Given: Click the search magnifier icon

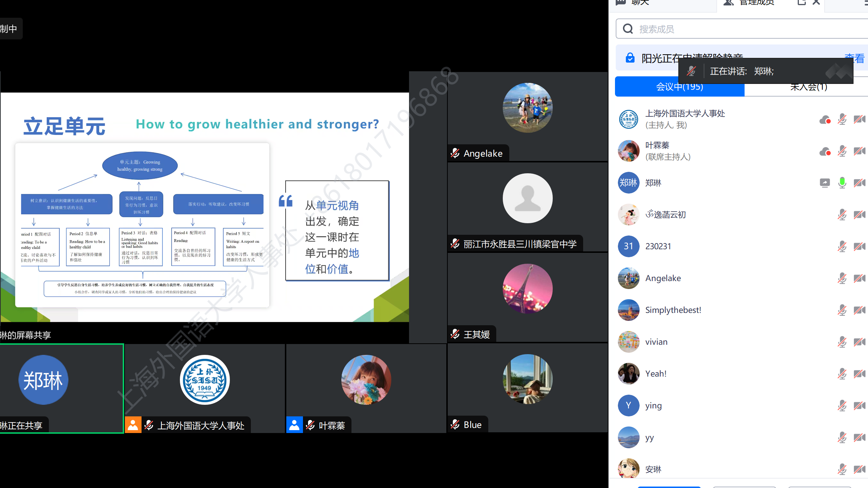Looking at the screenshot, I should (628, 29).
